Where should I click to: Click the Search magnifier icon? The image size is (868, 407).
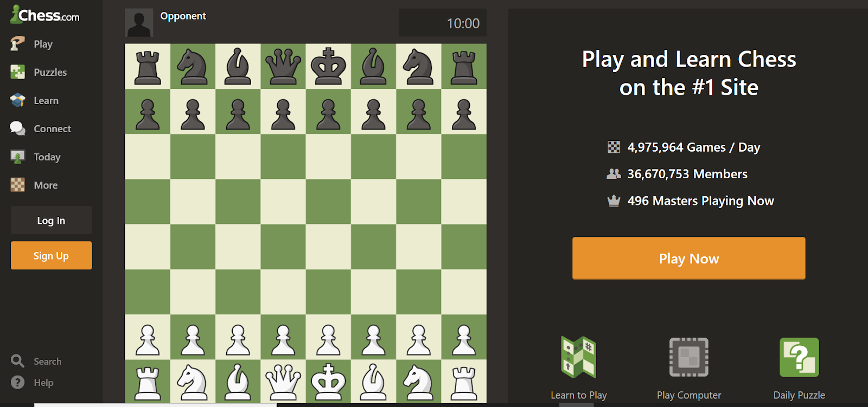(17, 361)
